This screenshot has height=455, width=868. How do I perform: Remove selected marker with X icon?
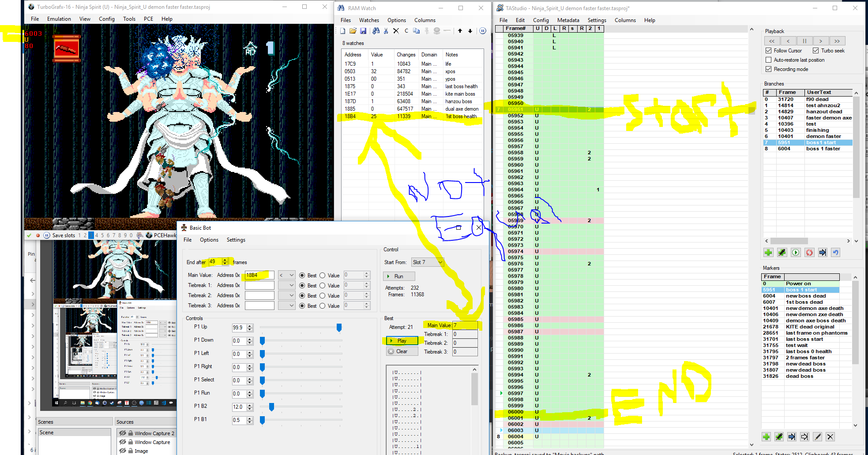tap(830, 437)
